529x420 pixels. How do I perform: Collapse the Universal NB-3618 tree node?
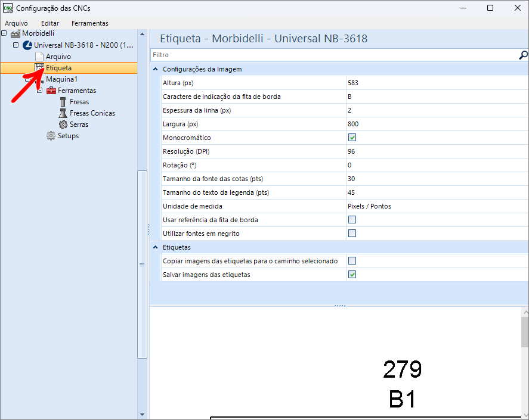(16, 45)
